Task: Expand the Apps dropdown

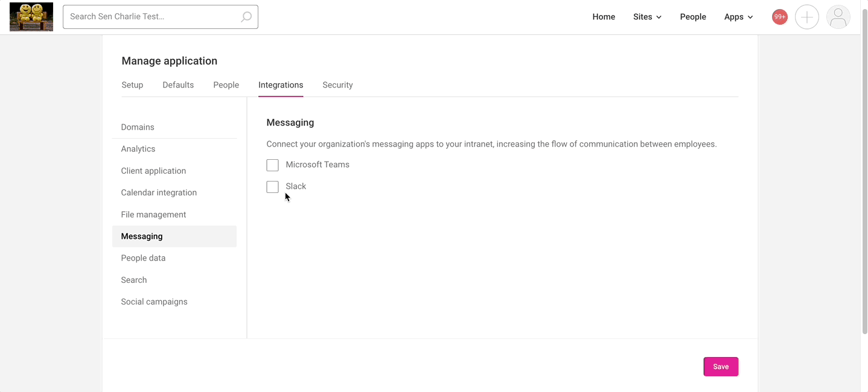Action: 738,16
